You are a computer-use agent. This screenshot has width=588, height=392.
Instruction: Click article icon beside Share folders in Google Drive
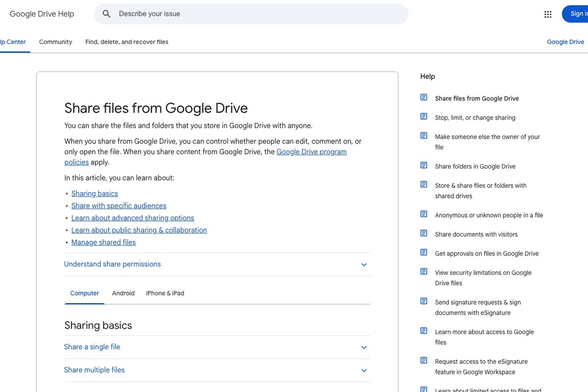(424, 165)
